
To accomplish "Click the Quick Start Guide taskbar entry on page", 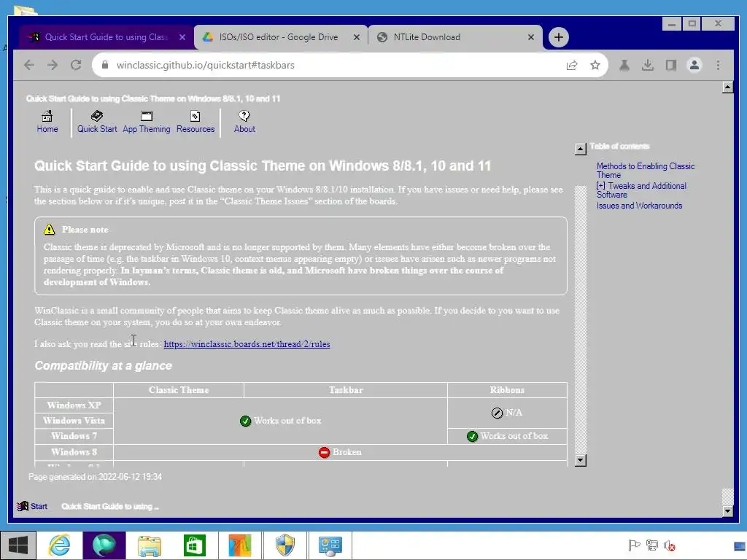I will [110, 506].
